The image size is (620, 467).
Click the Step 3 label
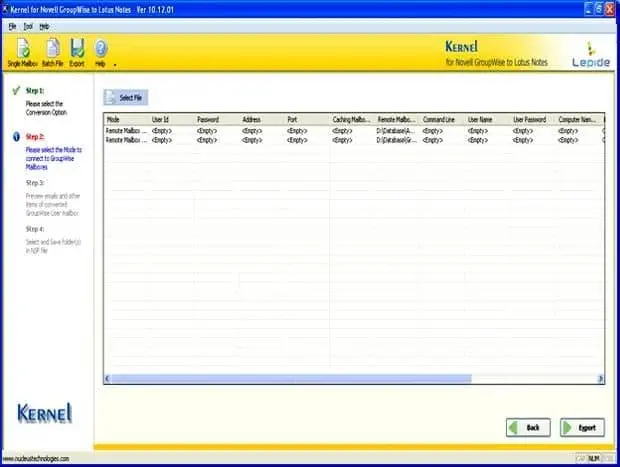35,183
